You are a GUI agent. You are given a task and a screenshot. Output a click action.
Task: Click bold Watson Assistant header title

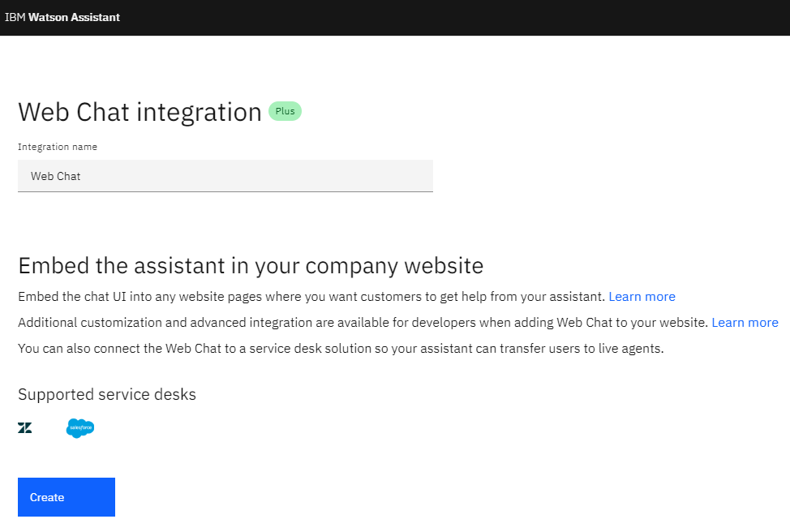(x=74, y=17)
